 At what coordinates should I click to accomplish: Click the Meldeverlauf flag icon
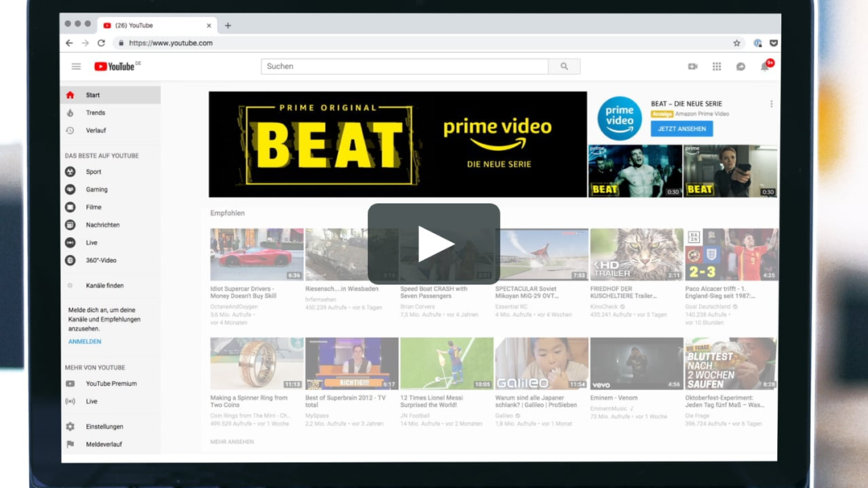pyautogui.click(x=71, y=444)
